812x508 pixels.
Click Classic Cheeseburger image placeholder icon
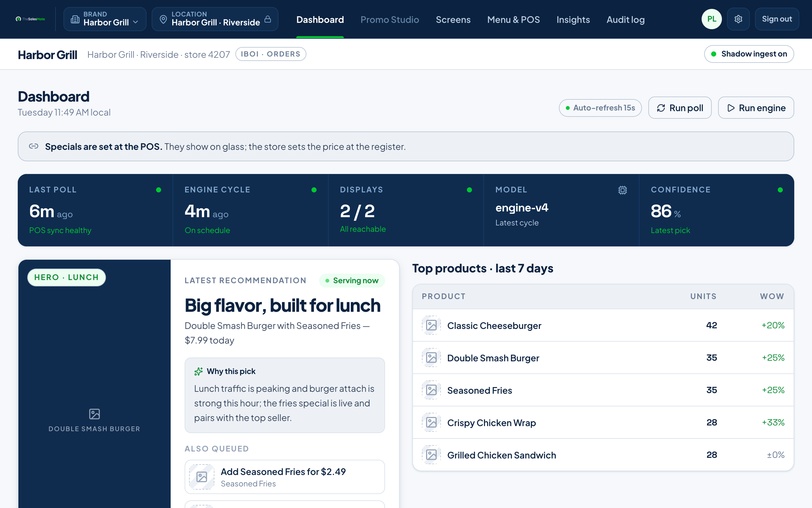coord(431,325)
